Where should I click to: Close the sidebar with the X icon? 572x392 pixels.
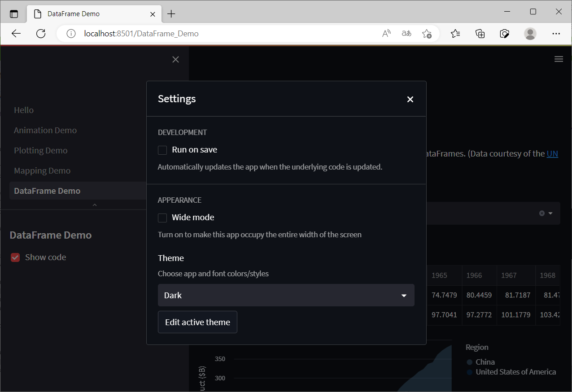point(175,59)
